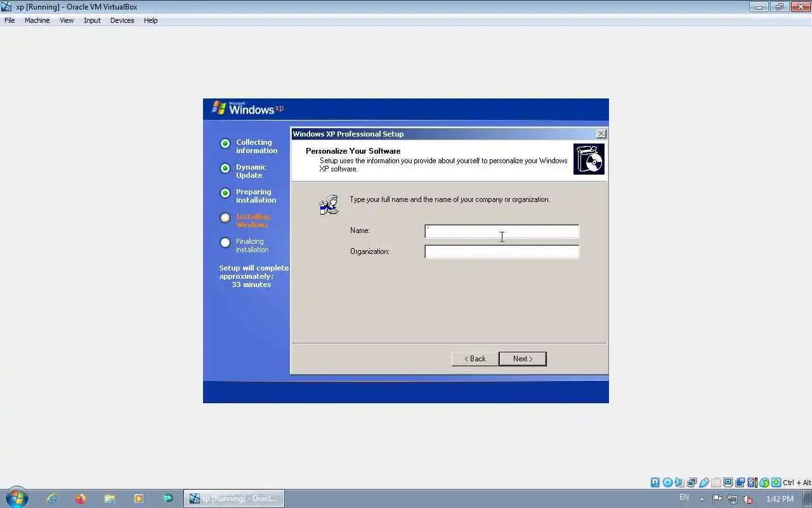Click the "Finalizing installation" step text
The height and width of the screenshot is (508, 812).
click(252, 245)
